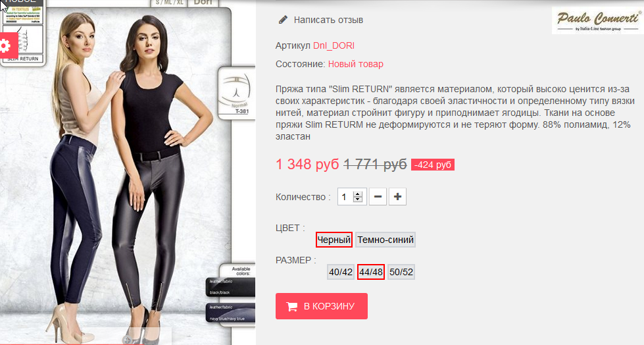Screen dimensions: 644x345
Task: Click the navy blue/navy blue color swatch
Action: pos(230,313)
